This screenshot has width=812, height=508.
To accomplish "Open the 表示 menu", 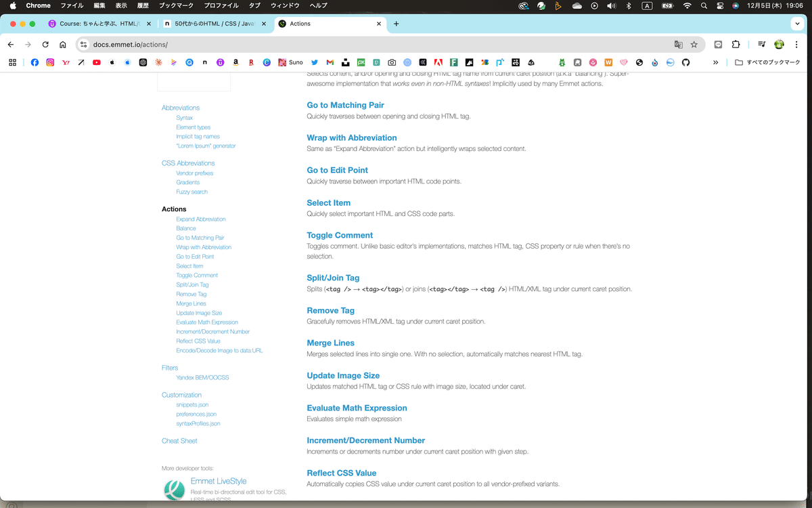I will point(121,5).
